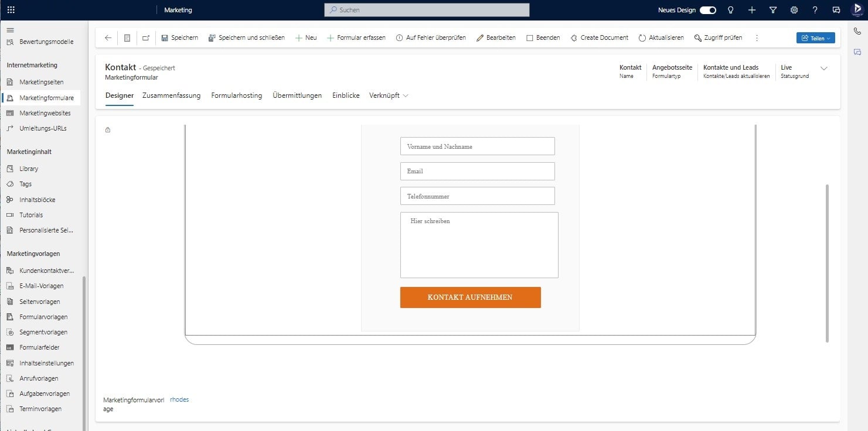Open the Glühbirne ideas icon in header
868x431 pixels.
[730, 10]
